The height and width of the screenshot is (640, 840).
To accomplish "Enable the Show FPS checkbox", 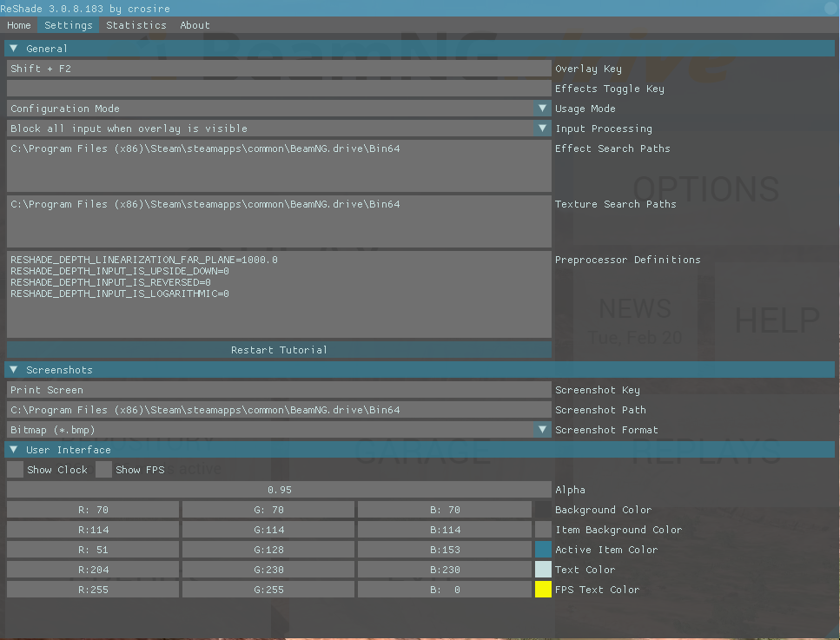I will 103,470.
